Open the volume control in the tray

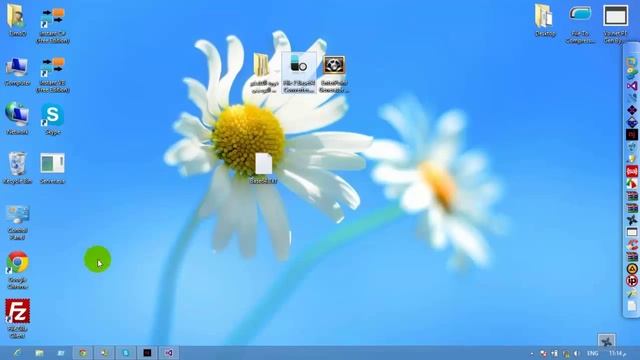tap(576, 353)
